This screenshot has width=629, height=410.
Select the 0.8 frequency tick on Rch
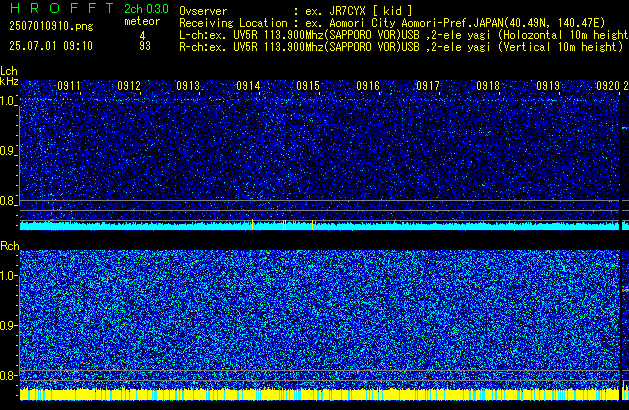click(8, 375)
